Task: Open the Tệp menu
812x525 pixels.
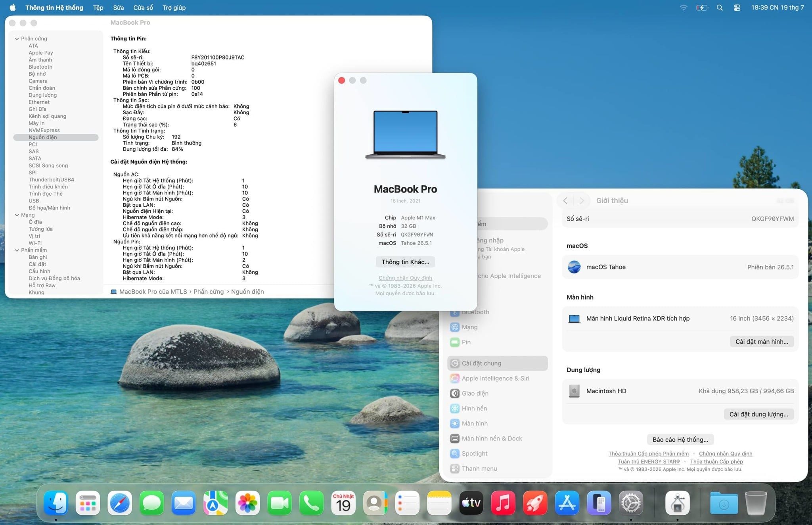Action: point(98,8)
